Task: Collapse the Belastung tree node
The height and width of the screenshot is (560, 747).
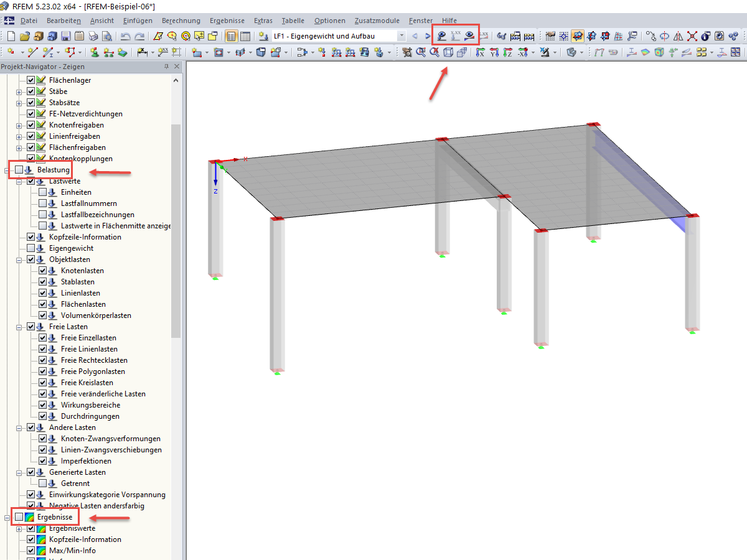Action: (x=7, y=170)
